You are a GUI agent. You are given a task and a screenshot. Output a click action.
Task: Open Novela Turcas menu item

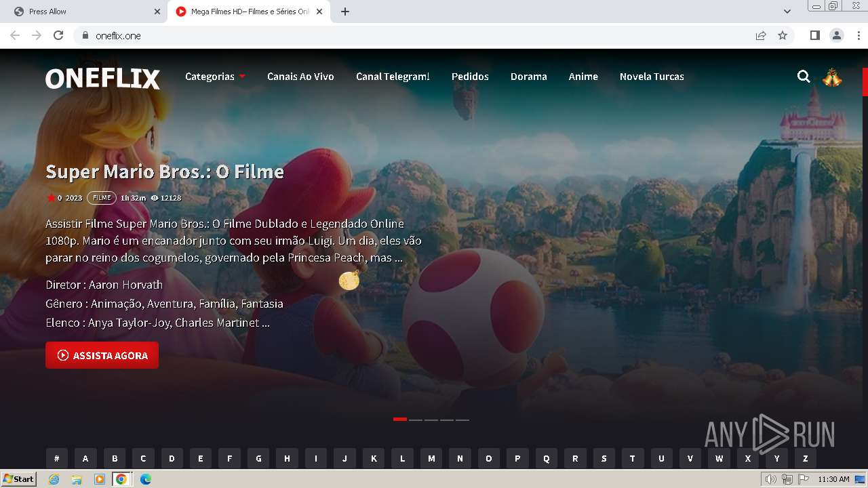coord(652,77)
